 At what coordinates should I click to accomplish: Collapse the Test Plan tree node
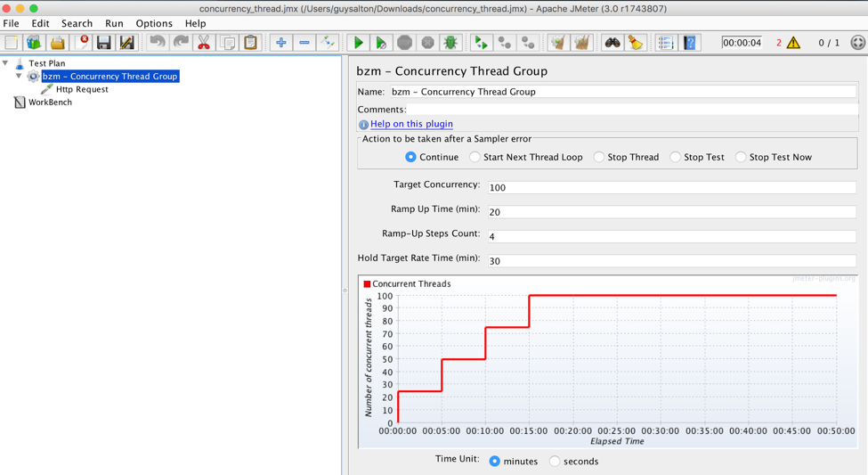tap(5, 62)
